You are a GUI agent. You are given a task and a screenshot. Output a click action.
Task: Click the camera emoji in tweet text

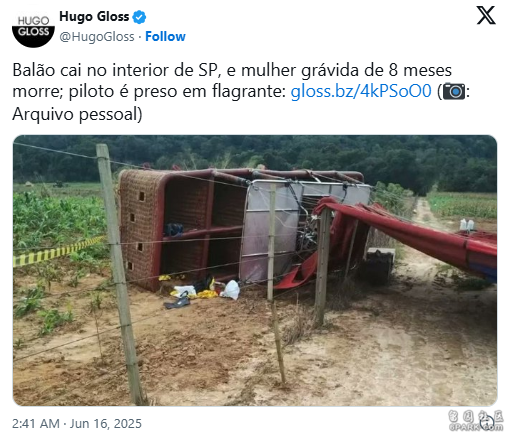click(454, 91)
